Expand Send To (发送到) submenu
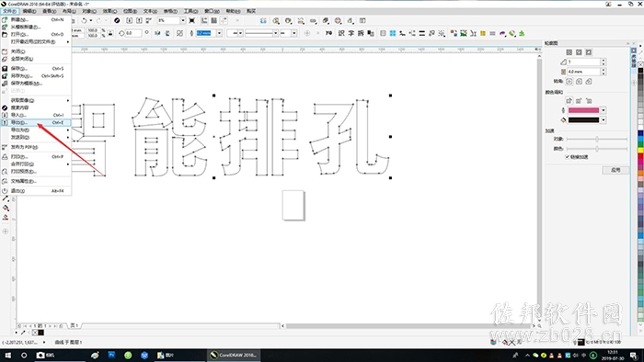 36,137
